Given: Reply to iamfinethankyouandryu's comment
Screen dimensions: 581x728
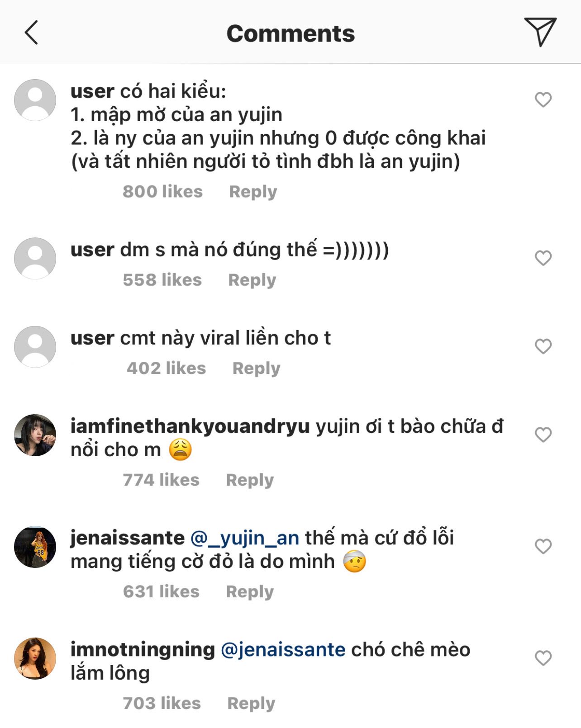Looking at the screenshot, I should click(x=250, y=480).
